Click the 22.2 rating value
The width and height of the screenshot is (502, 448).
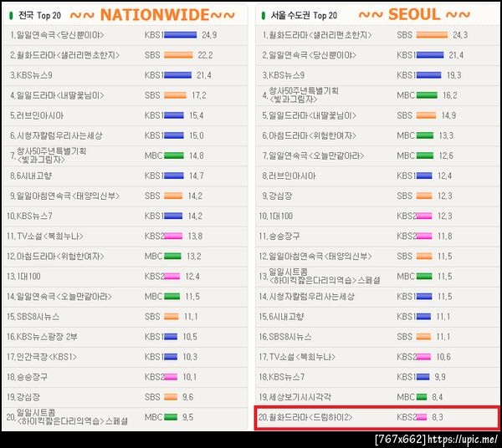[x=205, y=55]
